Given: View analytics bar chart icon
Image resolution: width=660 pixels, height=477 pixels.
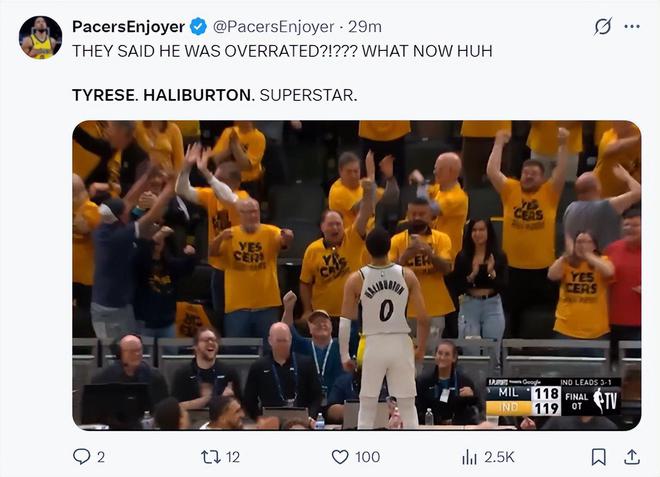Looking at the screenshot, I should click(x=469, y=457).
